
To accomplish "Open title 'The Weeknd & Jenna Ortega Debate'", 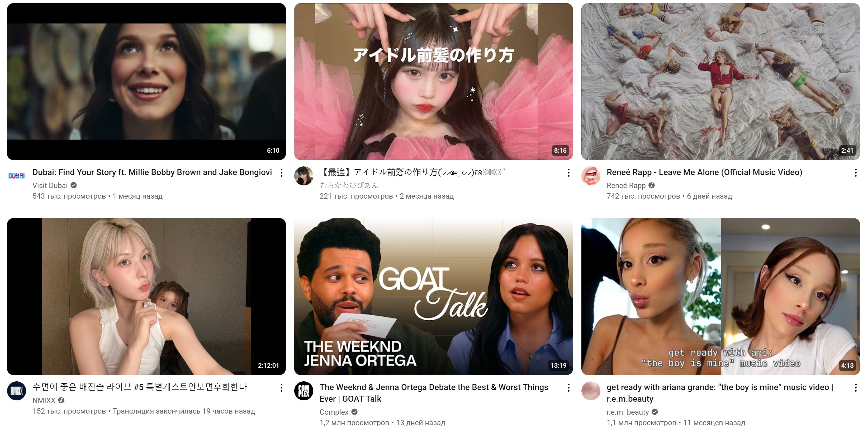I will coord(434,393).
